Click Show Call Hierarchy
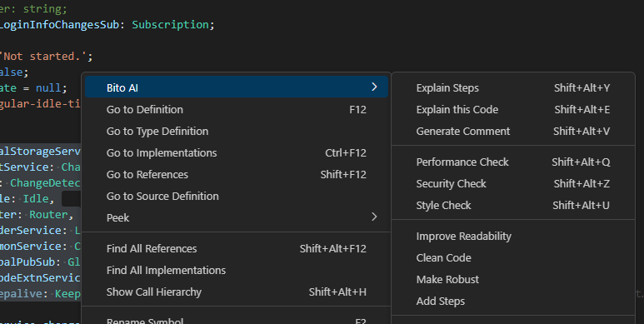Screen dimensions: 644x324 [x=236, y=292]
